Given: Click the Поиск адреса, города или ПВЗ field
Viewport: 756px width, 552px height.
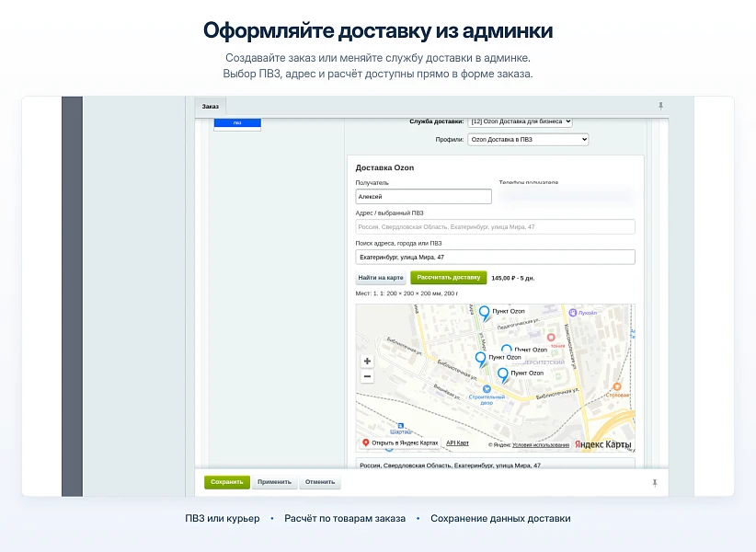Looking at the screenshot, I should pyautogui.click(x=495, y=257).
